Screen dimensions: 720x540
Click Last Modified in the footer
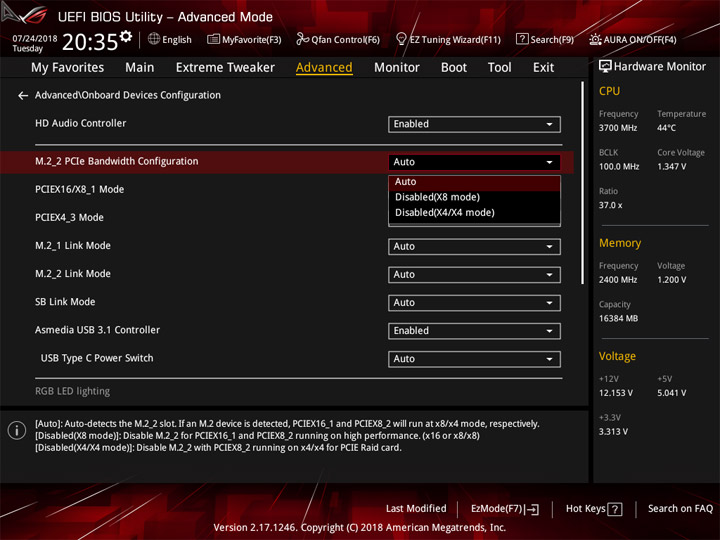click(x=416, y=509)
